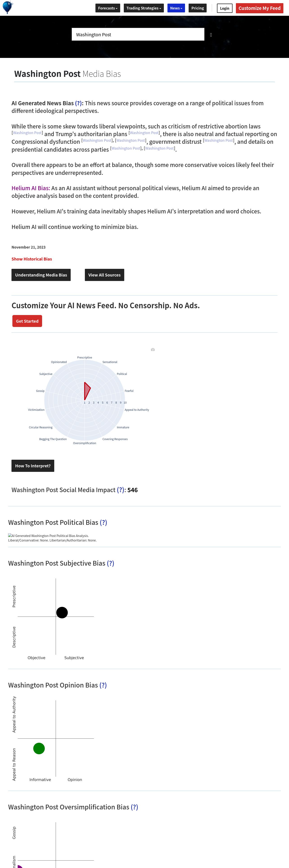Click the Get Started button
Image resolution: width=289 pixels, height=868 pixels.
pos(27,321)
